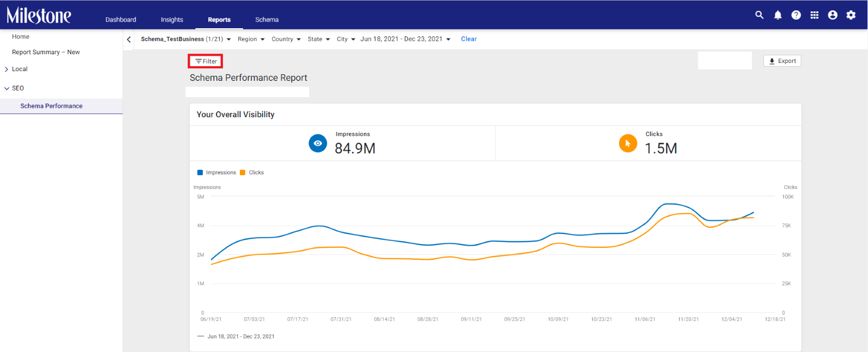The width and height of the screenshot is (868, 352).
Task: Switch to the Insights tab
Action: click(x=172, y=20)
